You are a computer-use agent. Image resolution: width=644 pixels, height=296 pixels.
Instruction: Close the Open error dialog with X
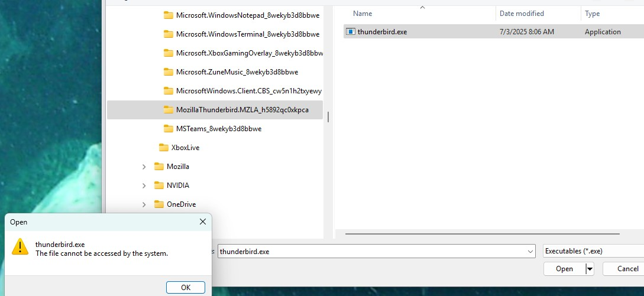click(x=202, y=222)
